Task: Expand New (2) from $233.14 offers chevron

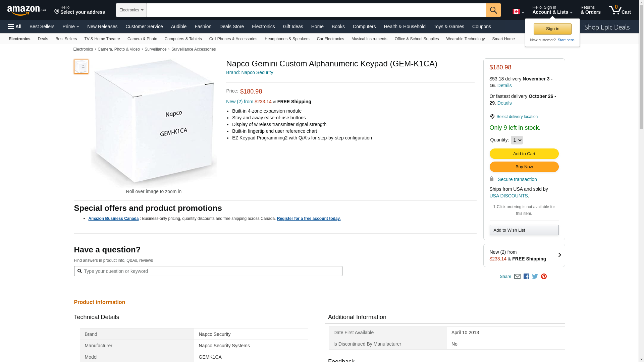Action: [x=559, y=255]
